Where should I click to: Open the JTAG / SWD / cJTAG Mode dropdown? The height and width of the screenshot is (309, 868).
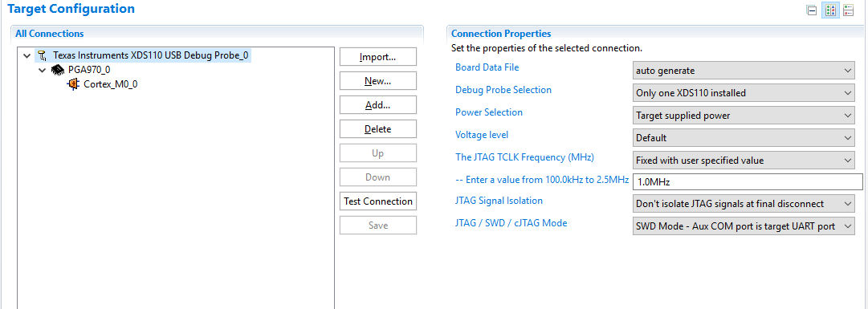pyautogui.click(x=744, y=226)
